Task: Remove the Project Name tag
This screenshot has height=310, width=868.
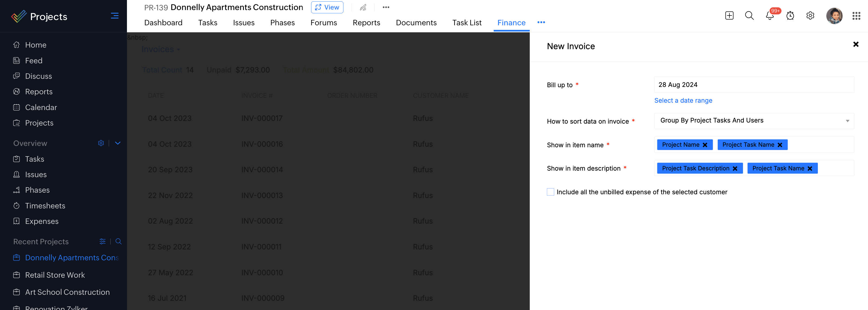Action: 705,145
